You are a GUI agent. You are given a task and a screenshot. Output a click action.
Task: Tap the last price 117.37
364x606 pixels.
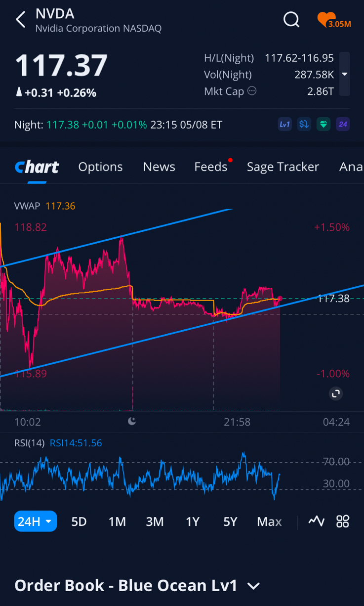coord(61,65)
